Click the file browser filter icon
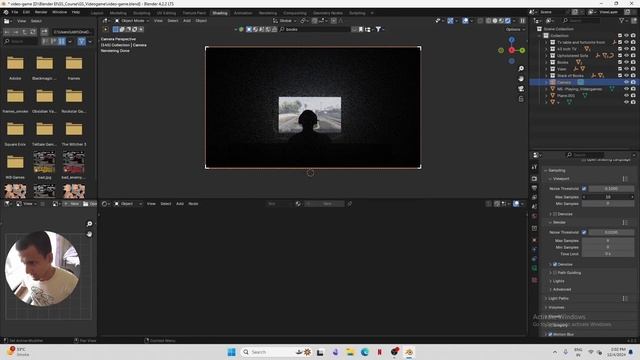The width and height of the screenshot is (640, 360). pos(82,41)
